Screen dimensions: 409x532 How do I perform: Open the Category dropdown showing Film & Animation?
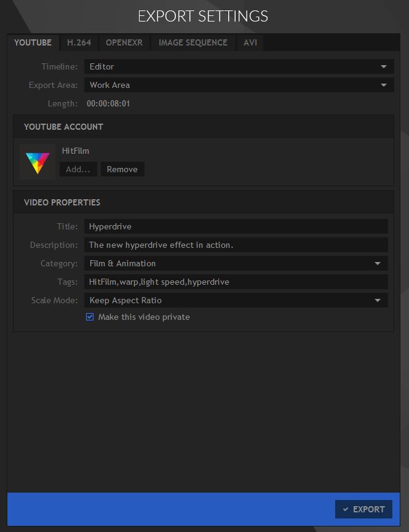tap(236, 263)
